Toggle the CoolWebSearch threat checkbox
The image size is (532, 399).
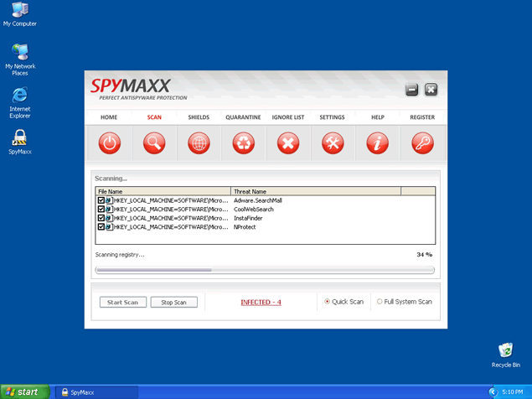point(101,210)
